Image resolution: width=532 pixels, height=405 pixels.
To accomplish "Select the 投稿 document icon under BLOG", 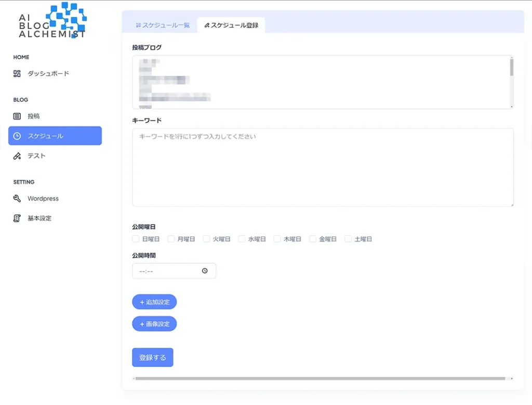I will [16, 116].
